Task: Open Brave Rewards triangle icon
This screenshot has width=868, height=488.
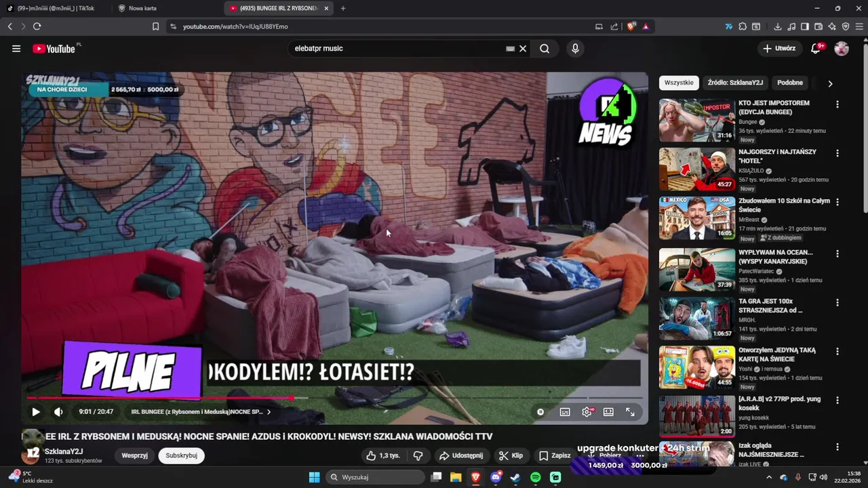Action: tap(646, 26)
